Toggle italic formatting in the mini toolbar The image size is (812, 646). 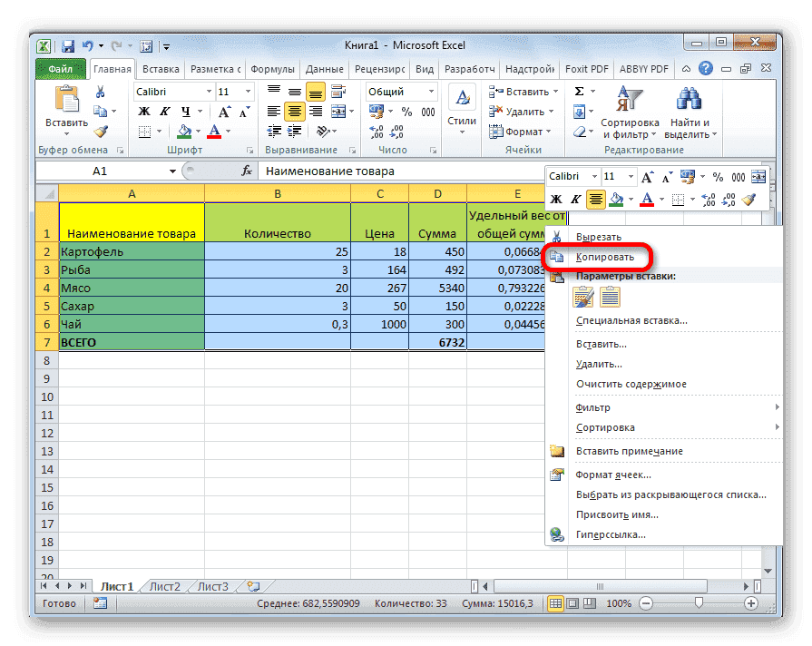click(x=574, y=200)
